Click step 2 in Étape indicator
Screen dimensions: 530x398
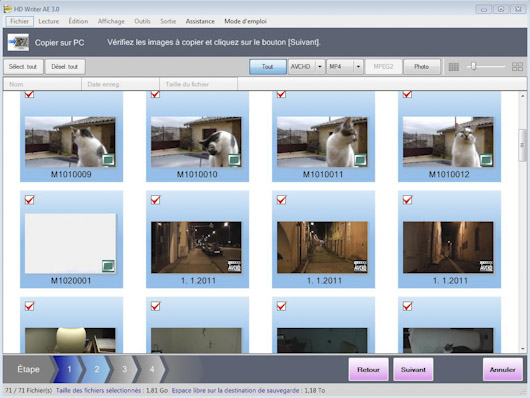click(x=97, y=369)
